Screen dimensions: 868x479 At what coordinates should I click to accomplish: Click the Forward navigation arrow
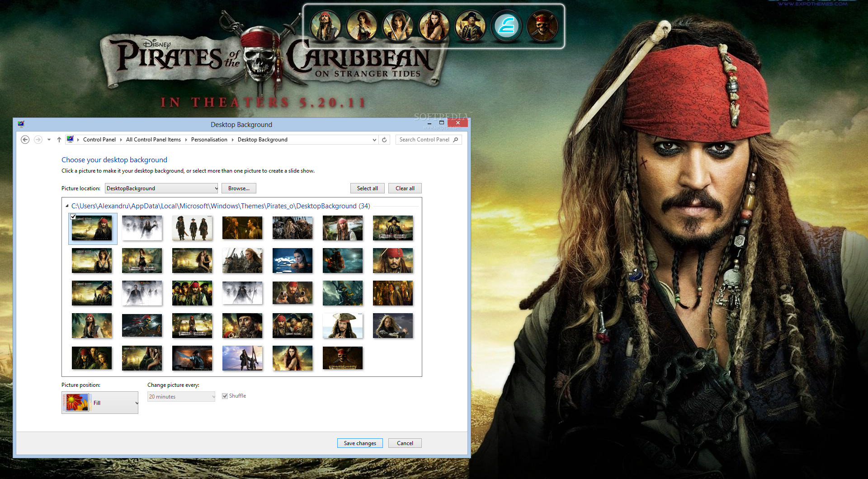point(38,140)
